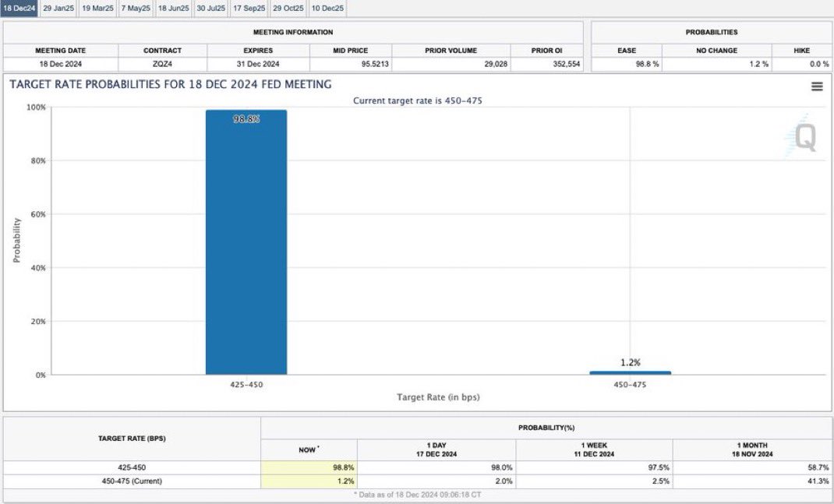Click the HIKE probability header

pyautogui.click(x=801, y=51)
